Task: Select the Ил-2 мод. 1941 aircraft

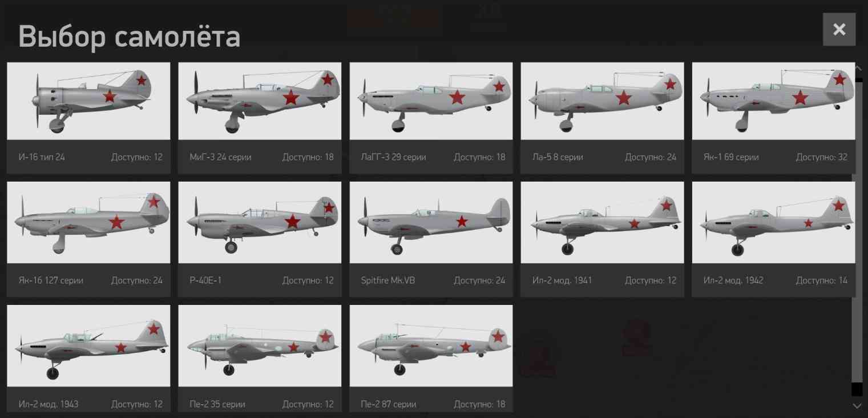Action: [x=602, y=239]
